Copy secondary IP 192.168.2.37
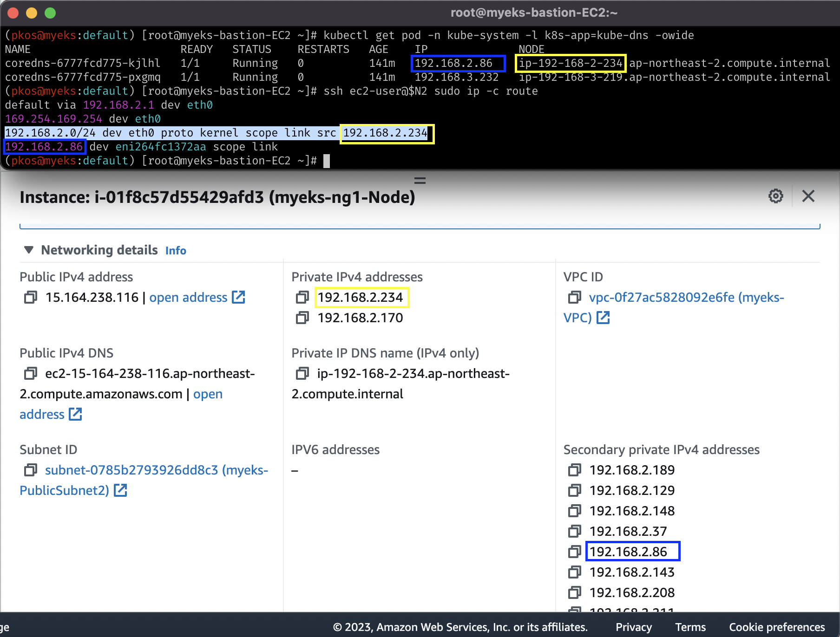 click(575, 531)
